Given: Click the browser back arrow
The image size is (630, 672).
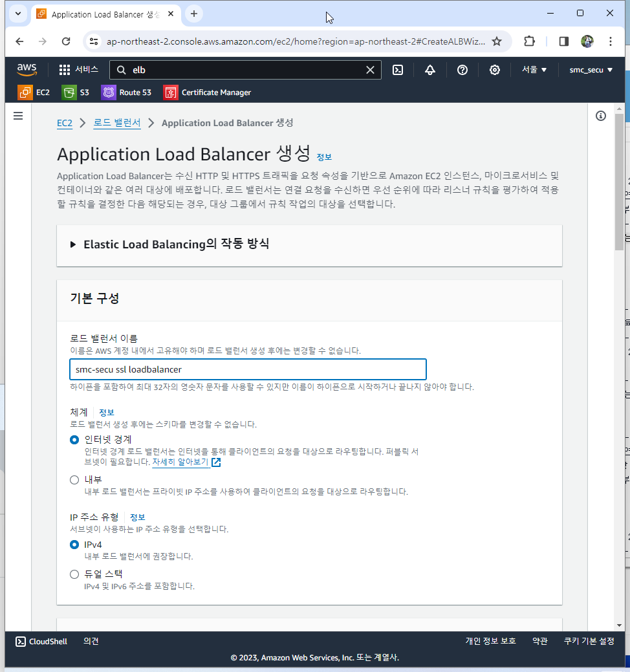Looking at the screenshot, I should tap(19, 41).
